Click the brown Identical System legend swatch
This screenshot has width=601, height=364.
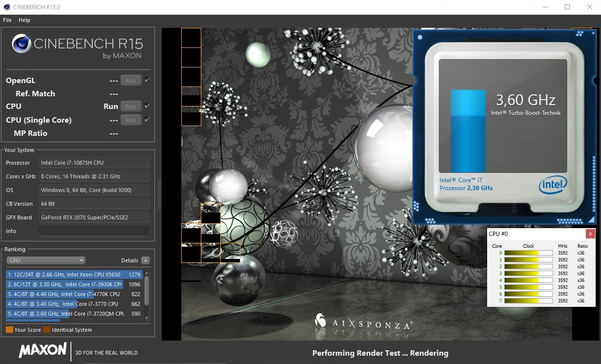tap(46, 330)
